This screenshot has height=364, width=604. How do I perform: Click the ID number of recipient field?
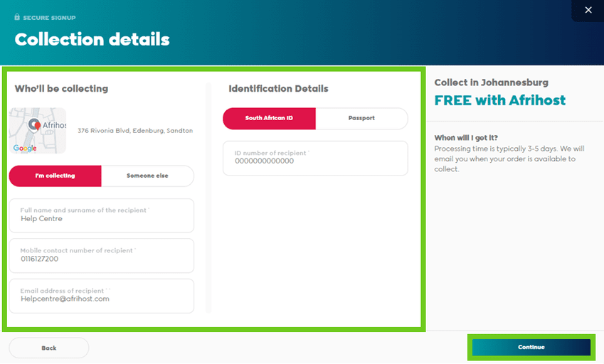(x=315, y=158)
